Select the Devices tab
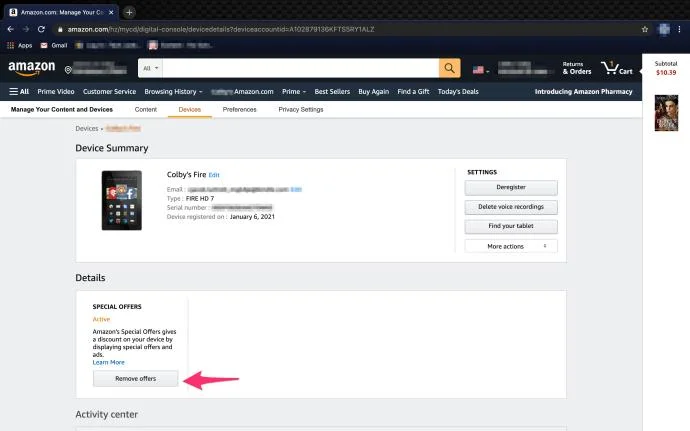The width and height of the screenshot is (690, 431). pyautogui.click(x=190, y=109)
